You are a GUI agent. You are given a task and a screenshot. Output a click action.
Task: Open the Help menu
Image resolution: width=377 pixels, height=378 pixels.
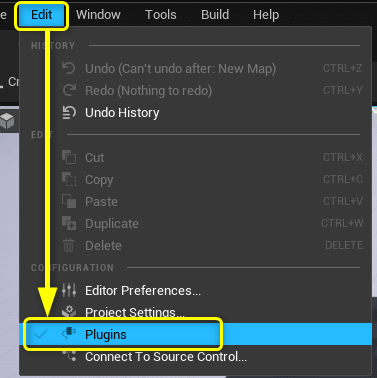click(x=266, y=15)
